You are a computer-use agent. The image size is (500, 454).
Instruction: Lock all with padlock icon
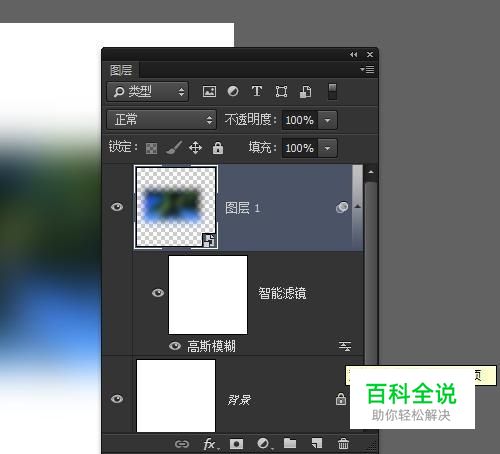point(218,148)
